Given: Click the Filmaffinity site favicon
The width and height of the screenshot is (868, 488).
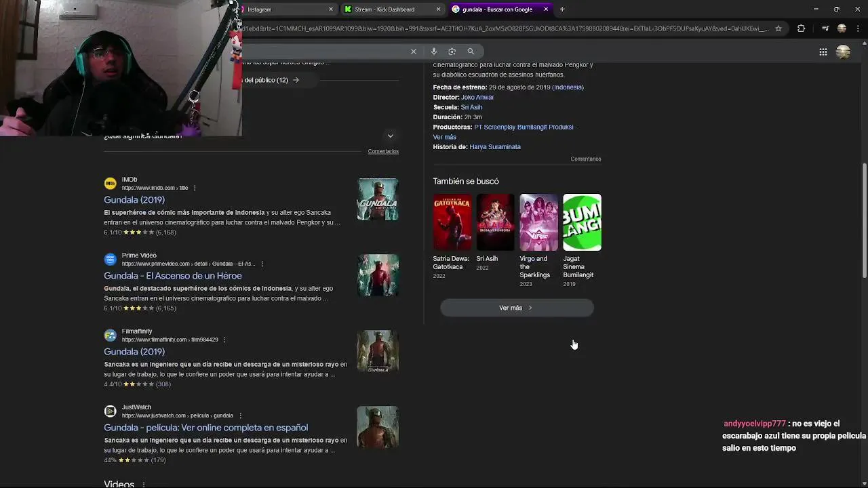Looking at the screenshot, I should pyautogui.click(x=110, y=335).
